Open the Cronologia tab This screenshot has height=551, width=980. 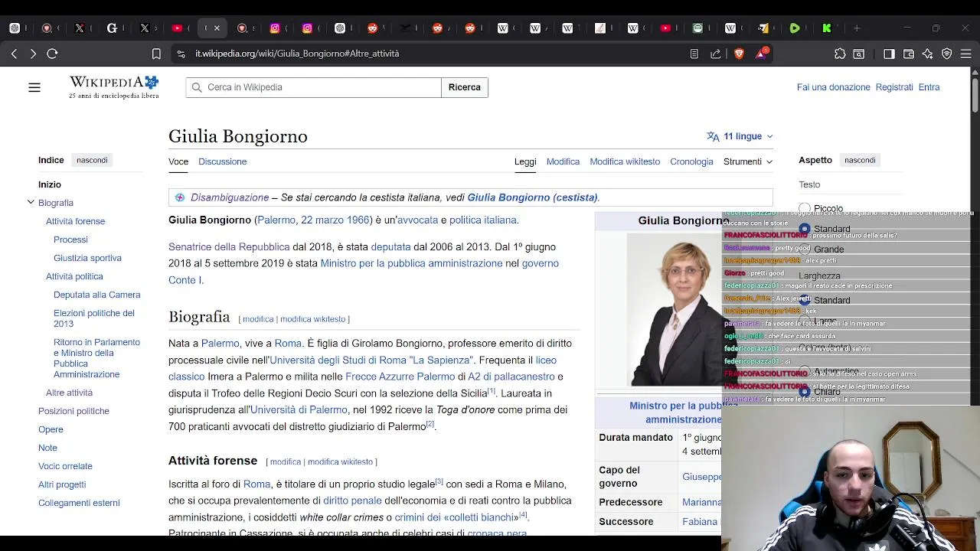[x=691, y=161]
